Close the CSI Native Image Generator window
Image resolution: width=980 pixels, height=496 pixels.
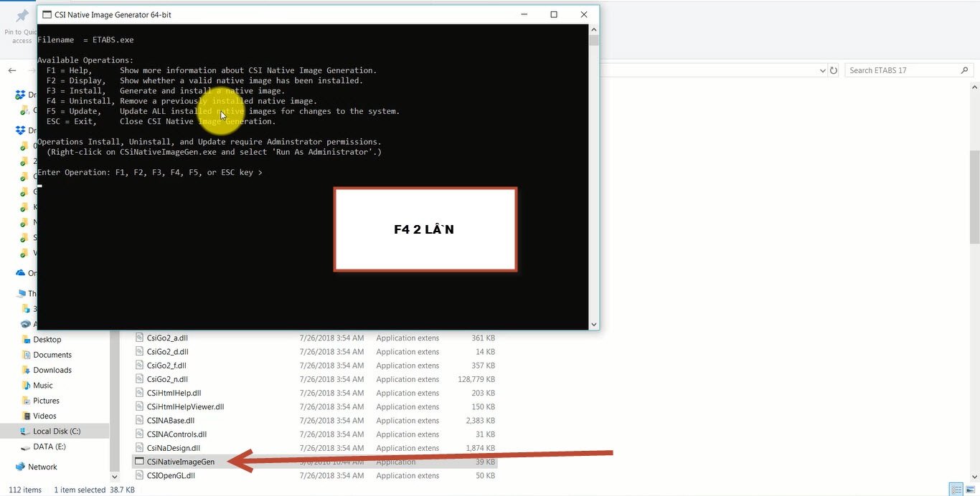pos(584,14)
